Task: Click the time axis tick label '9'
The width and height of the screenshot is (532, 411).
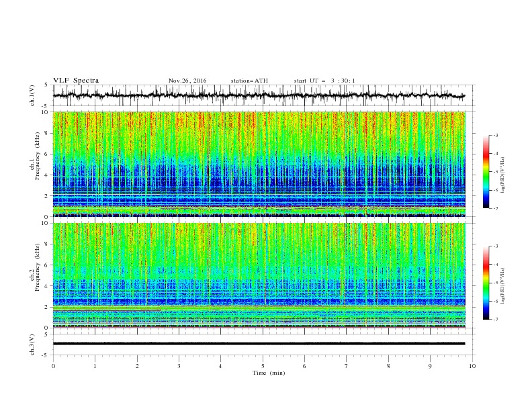Action: click(430, 366)
